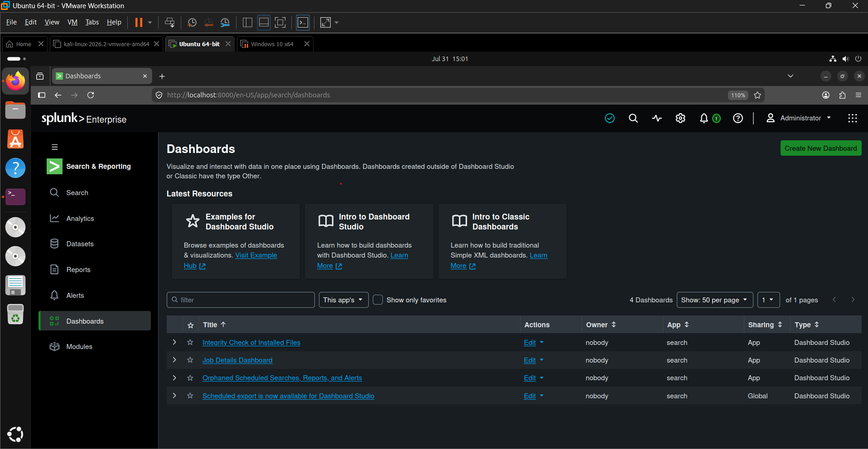Open the Activity pulse icon
The height and width of the screenshot is (449, 868).
tap(657, 118)
